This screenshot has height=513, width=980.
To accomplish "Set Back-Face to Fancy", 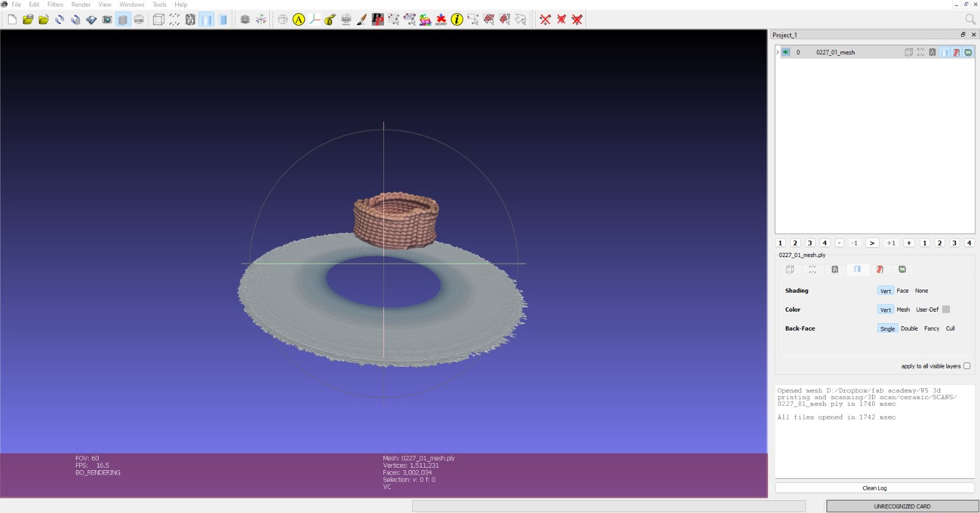I will 932,329.
